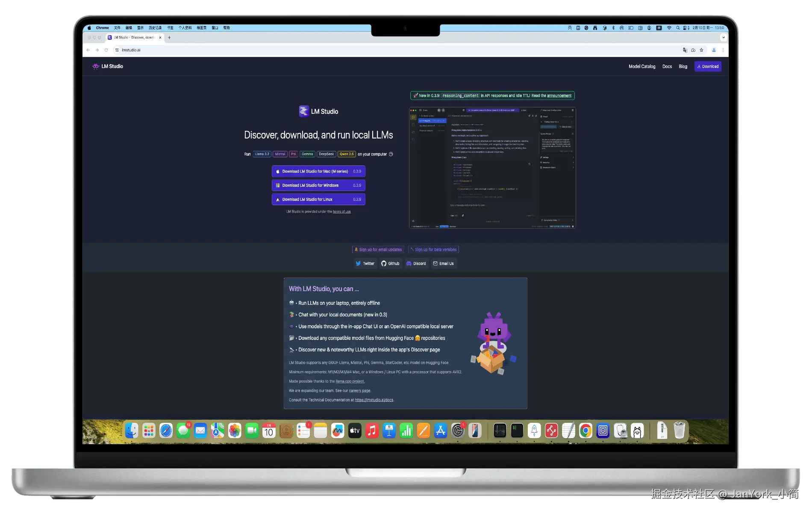Select the 'DeepSeek' model tag

tap(327, 154)
